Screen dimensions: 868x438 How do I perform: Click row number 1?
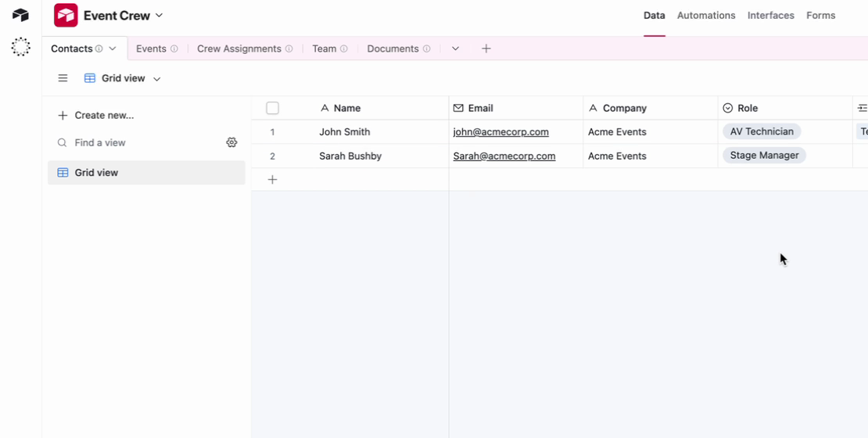(272, 132)
